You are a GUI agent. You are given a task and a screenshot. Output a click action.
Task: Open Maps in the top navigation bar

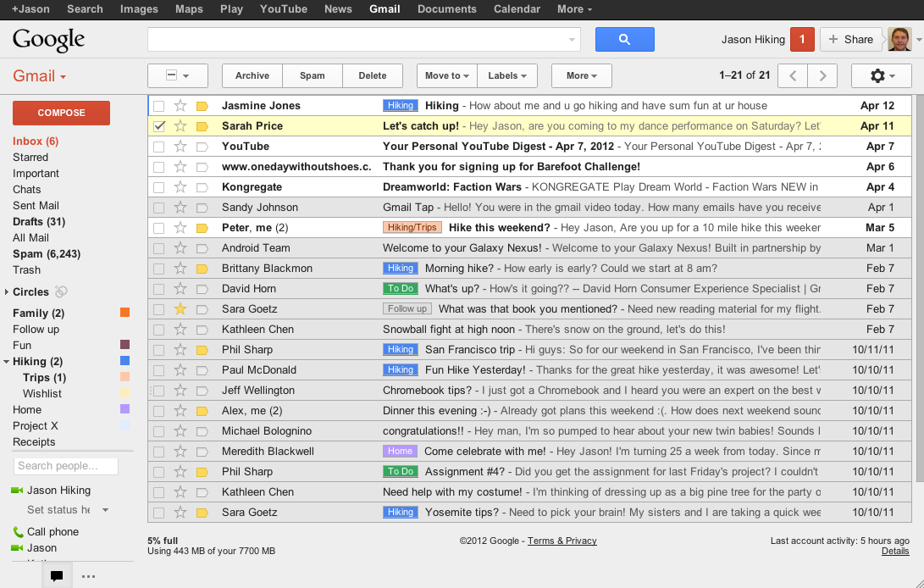coord(189,8)
